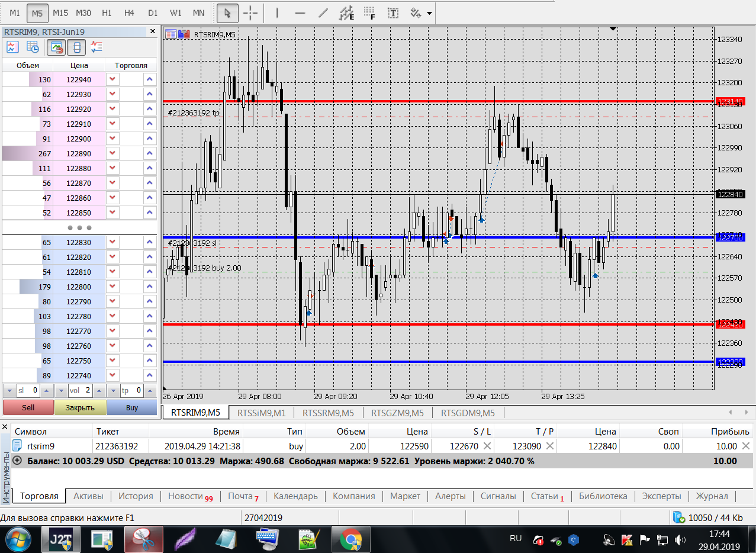Toggle the standard arrow cursor mode

227,12
